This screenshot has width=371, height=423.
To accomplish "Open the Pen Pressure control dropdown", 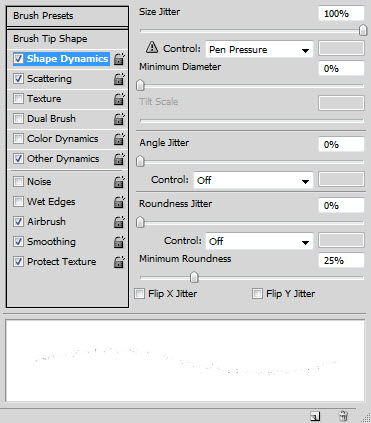I will pyautogui.click(x=259, y=50).
